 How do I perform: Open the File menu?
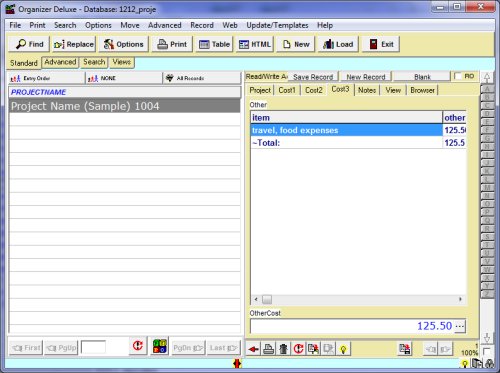[15, 25]
